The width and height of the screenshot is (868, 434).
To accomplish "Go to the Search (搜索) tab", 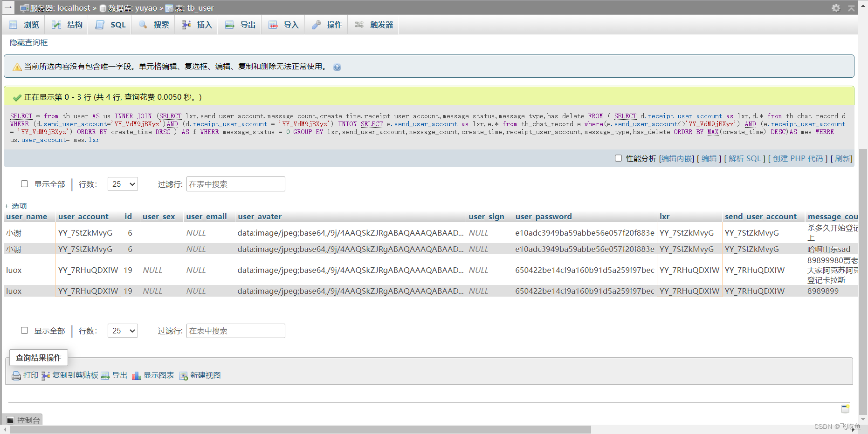I will (153, 25).
